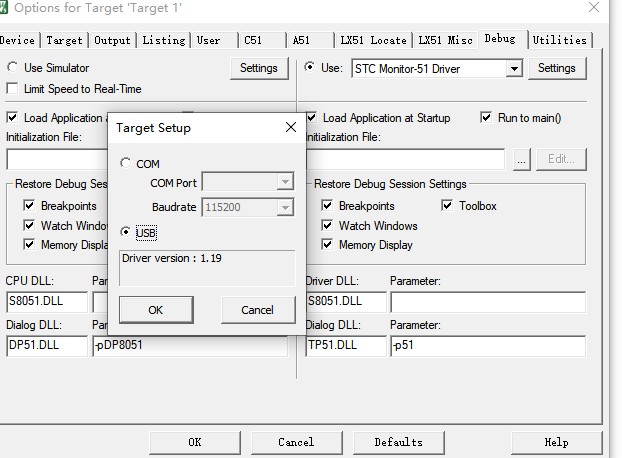Screen dimensions: 622x458
Task: Click OK in the Target Setup dialog
Action: point(156,310)
